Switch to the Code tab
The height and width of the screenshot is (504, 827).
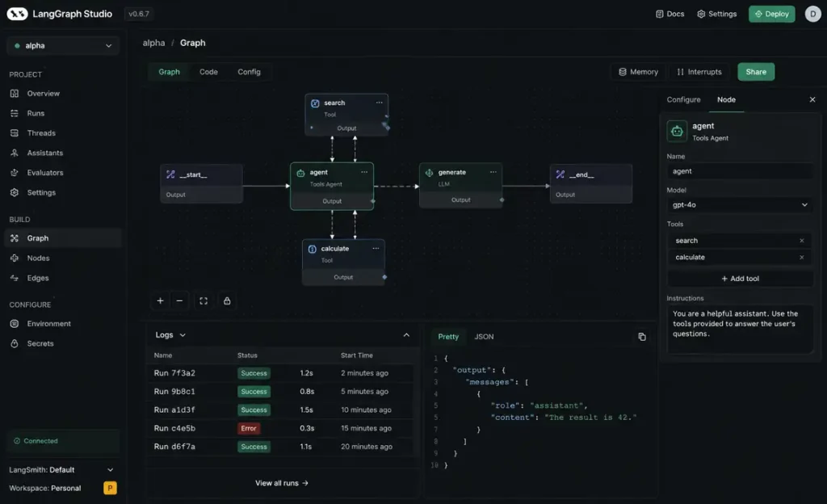coord(208,72)
